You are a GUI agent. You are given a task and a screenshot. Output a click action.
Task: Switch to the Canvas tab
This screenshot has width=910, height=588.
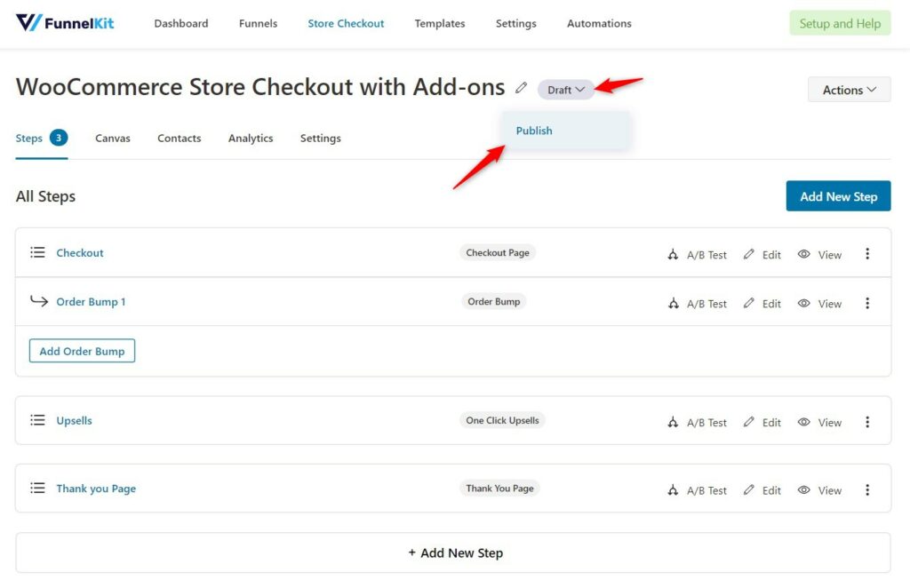tap(113, 138)
